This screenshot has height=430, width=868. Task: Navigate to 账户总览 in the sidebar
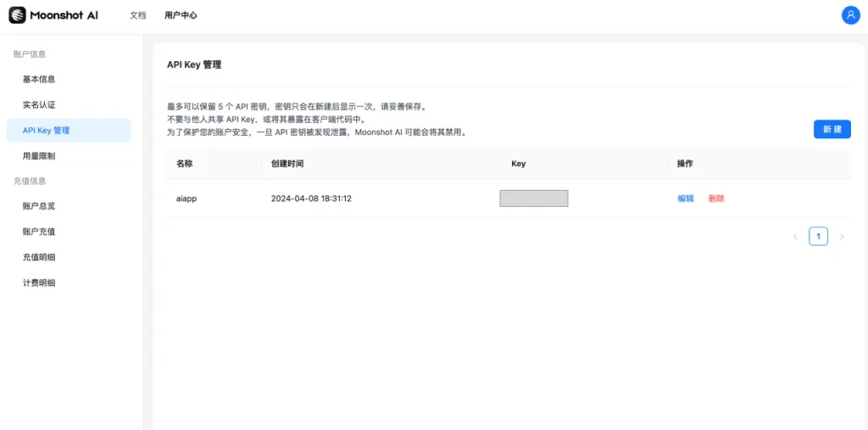coord(39,206)
